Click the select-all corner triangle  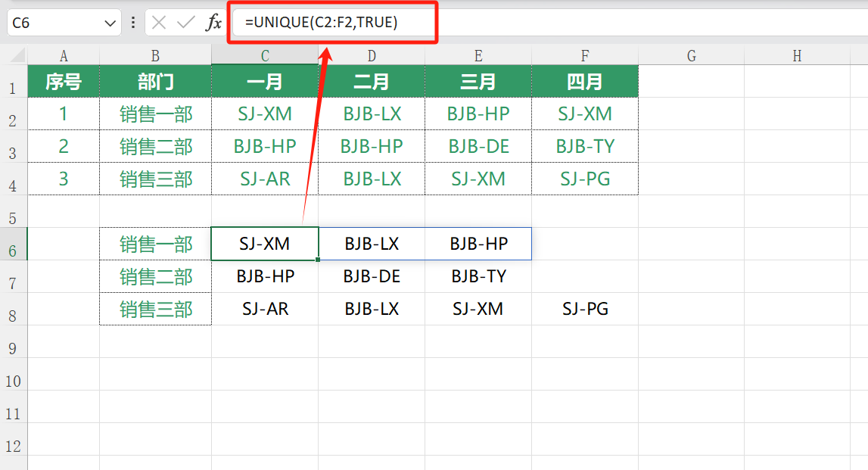(17, 54)
